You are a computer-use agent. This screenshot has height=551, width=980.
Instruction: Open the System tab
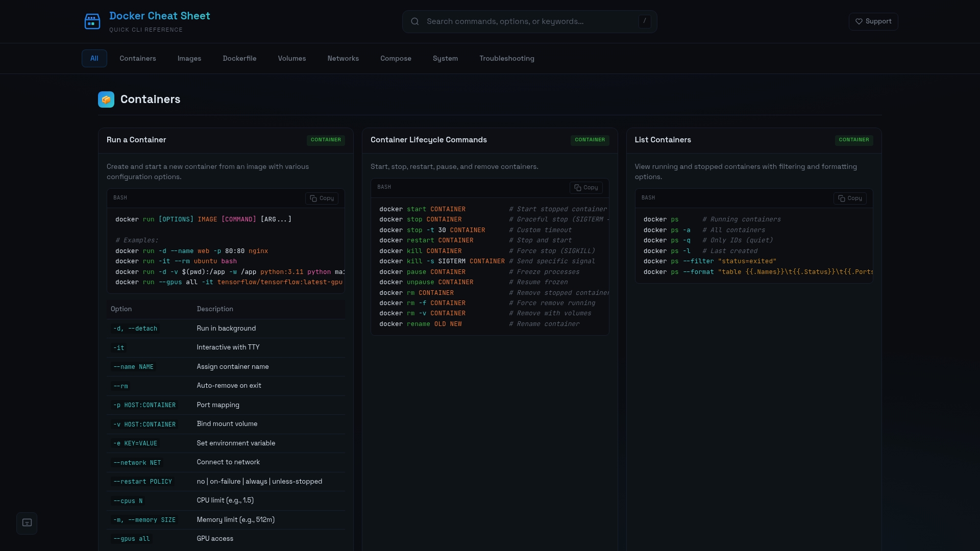click(445, 59)
